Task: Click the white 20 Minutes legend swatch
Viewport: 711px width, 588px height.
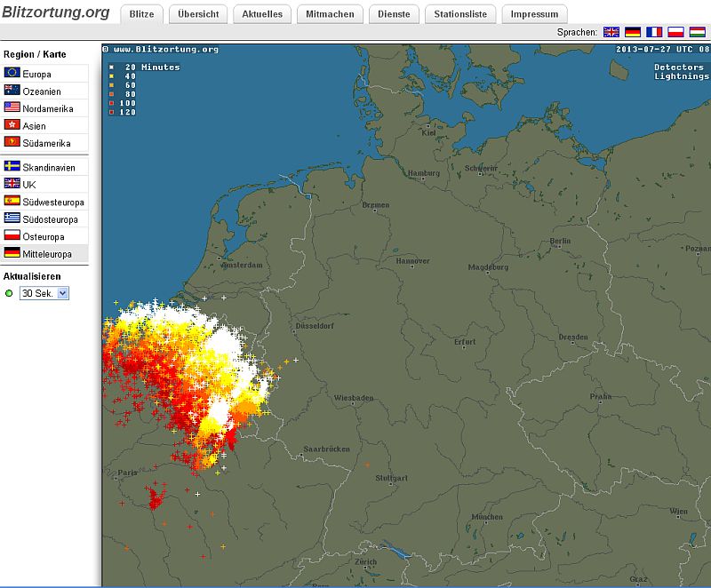Action: click(111, 68)
